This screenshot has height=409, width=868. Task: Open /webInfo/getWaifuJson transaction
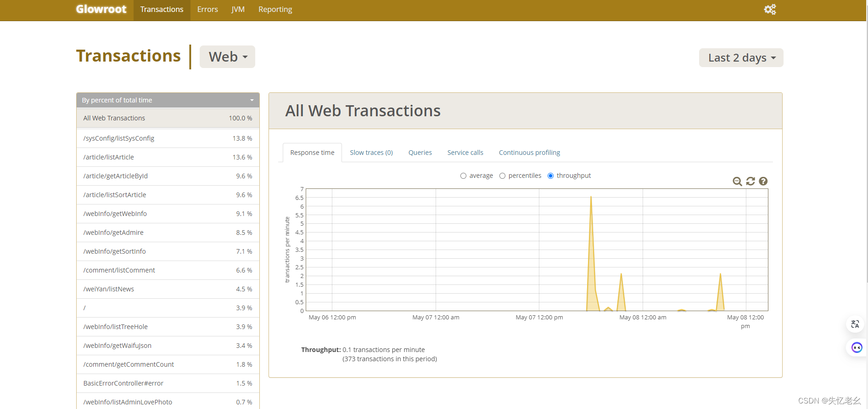168,346
